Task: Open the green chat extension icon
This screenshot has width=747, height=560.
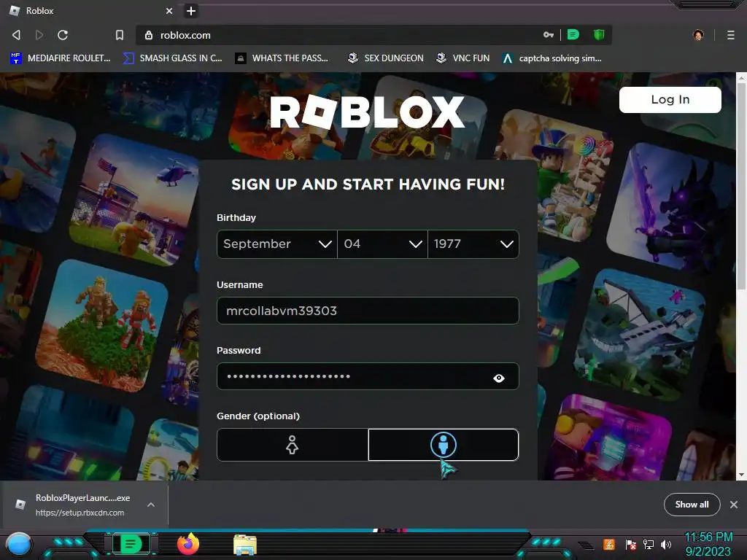Action: pyautogui.click(x=573, y=35)
